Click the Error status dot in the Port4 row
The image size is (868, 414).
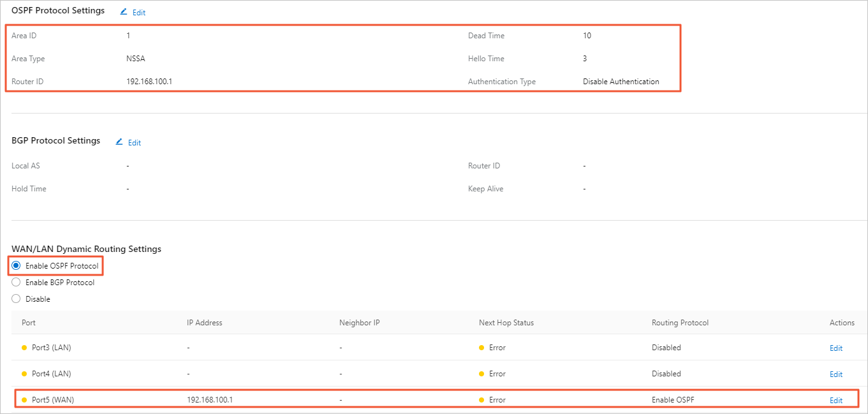point(482,374)
